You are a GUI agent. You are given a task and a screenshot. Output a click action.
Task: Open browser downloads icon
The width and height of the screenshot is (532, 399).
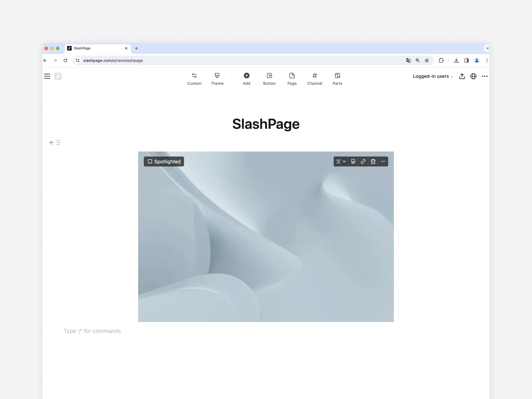pos(456,60)
